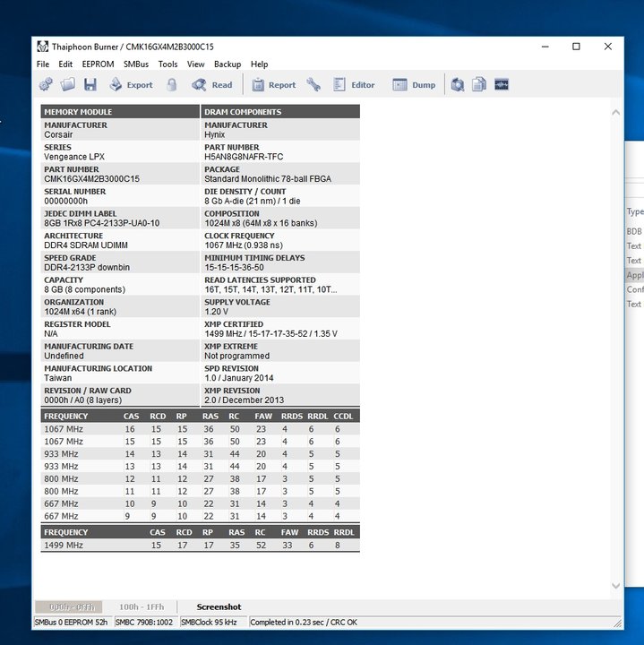The image size is (644, 645).
Task: Save dump with the floppy disk icon
Action: 90,85
